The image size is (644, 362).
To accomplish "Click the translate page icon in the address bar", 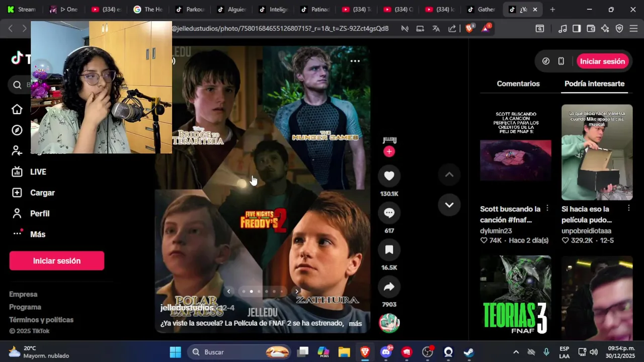I will pyautogui.click(x=436, y=29).
